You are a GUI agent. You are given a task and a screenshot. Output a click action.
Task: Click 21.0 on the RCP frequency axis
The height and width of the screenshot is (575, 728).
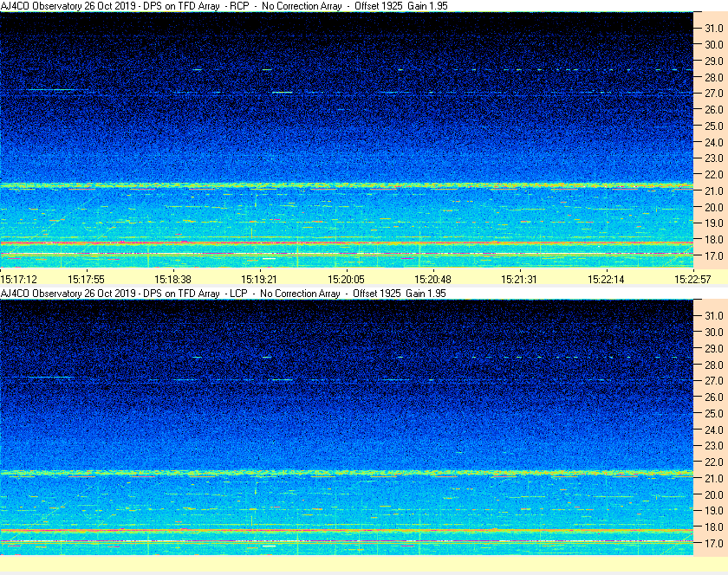click(713, 191)
